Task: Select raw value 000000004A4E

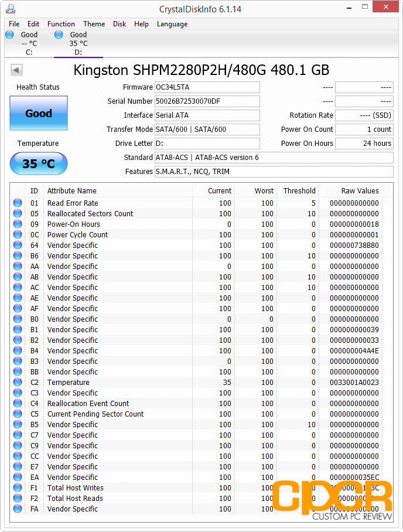Action: [354, 350]
